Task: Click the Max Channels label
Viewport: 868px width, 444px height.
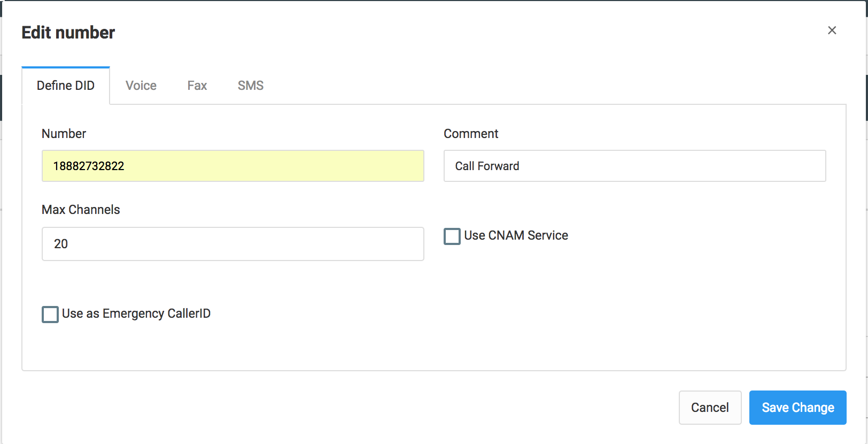Action: [81, 210]
